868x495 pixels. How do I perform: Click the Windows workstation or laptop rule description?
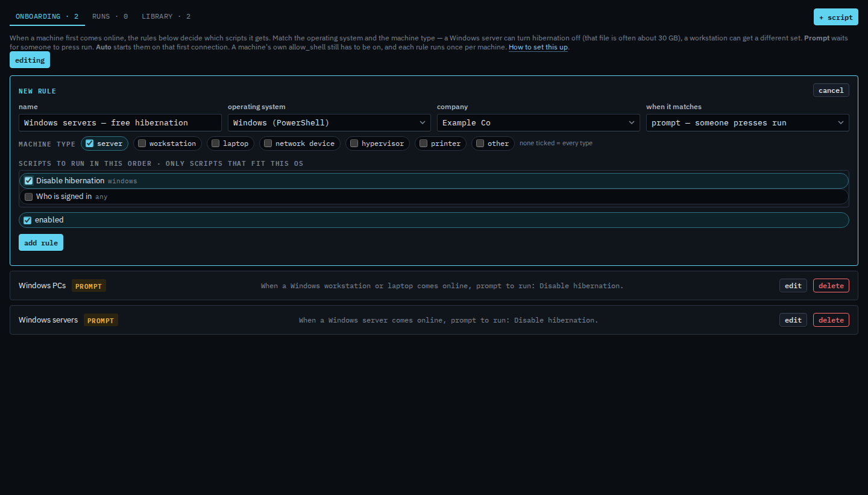coord(442,286)
